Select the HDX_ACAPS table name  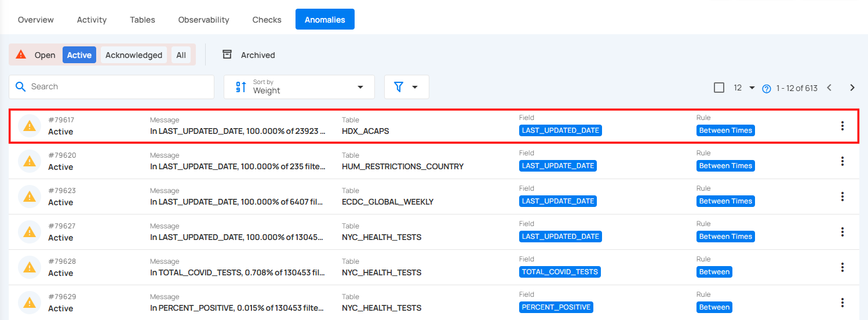pyautogui.click(x=366, y=131)
